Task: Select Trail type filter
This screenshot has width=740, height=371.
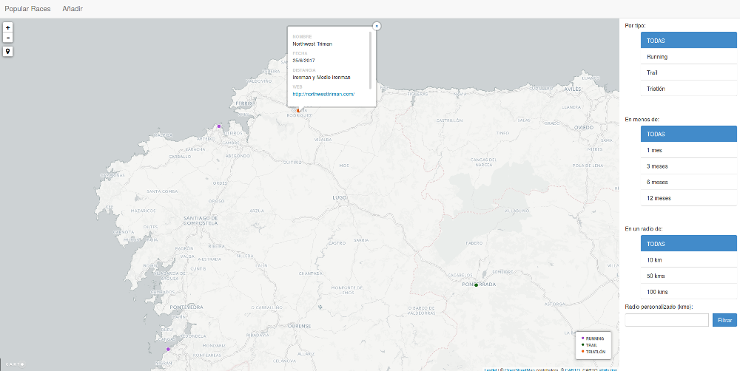Action: pyautogui.click(x=689, y=73)
